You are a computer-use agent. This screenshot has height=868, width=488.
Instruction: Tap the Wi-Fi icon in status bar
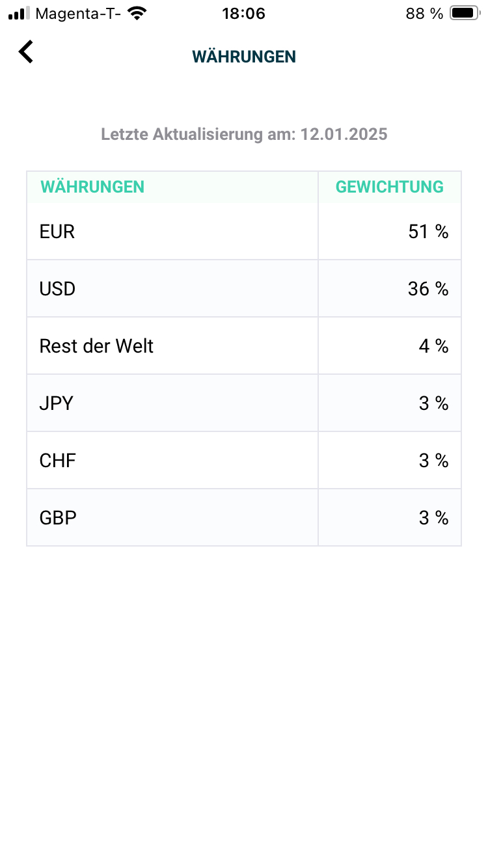point(137,14)
